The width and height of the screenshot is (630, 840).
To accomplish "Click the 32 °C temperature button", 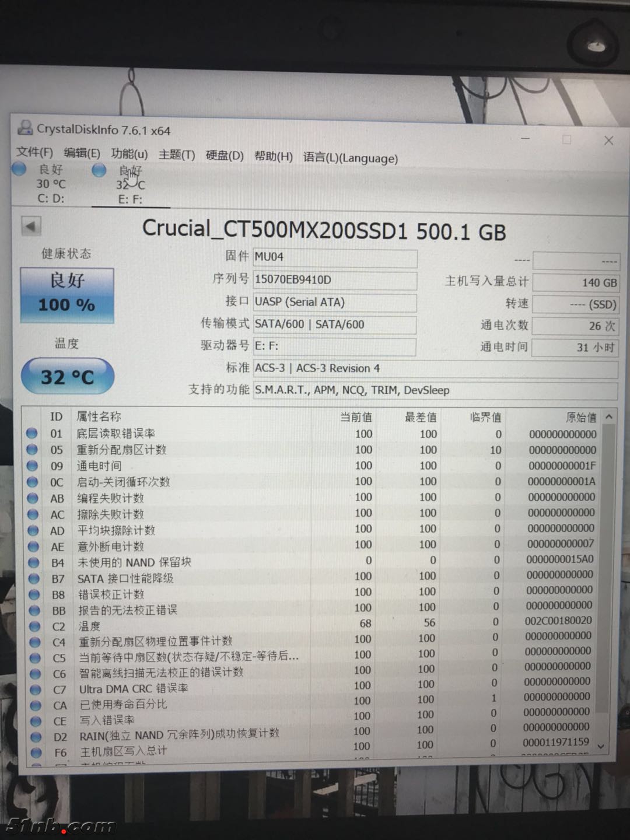I will coord(68,377).
